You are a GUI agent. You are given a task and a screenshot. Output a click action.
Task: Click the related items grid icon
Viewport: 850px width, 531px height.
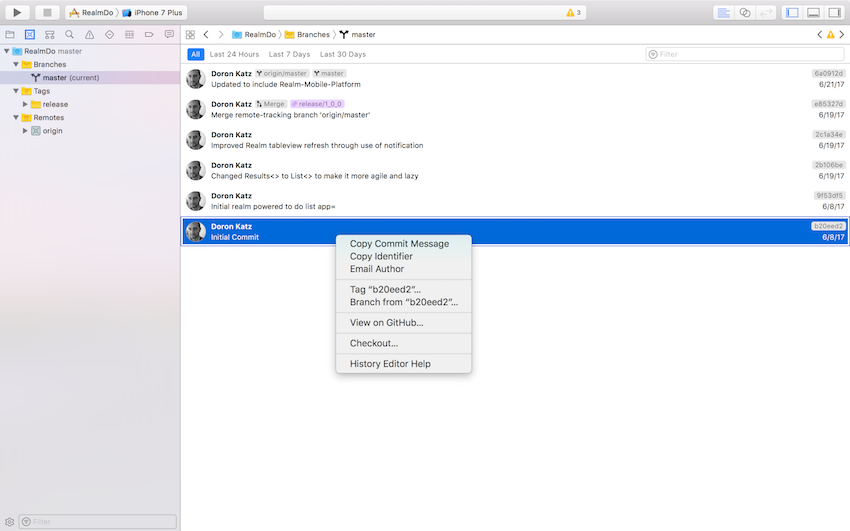click(x=190, y=35)
